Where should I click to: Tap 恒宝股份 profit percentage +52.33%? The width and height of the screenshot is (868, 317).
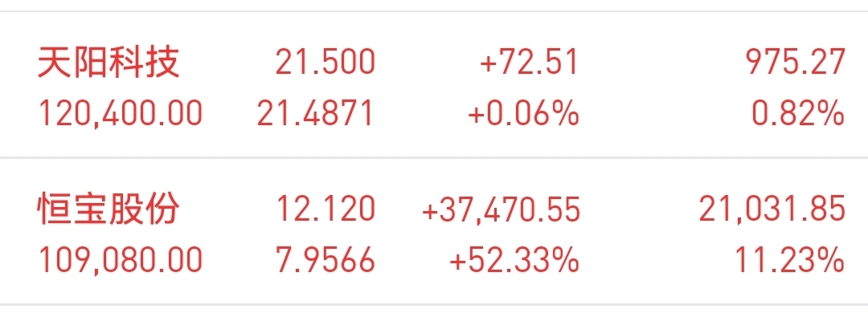click(x=515, y=260)
